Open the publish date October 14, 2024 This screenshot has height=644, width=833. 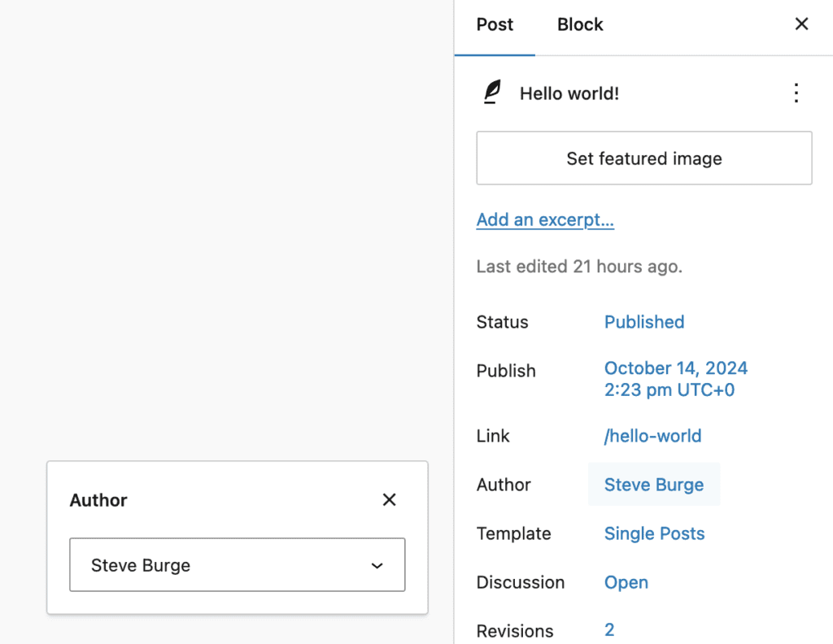[675, 368]
